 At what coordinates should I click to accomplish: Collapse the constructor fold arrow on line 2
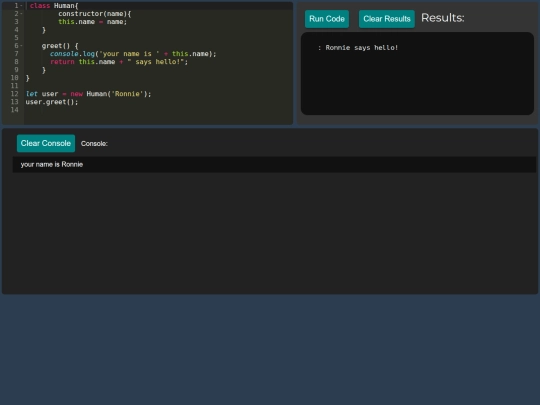(21, 14)
